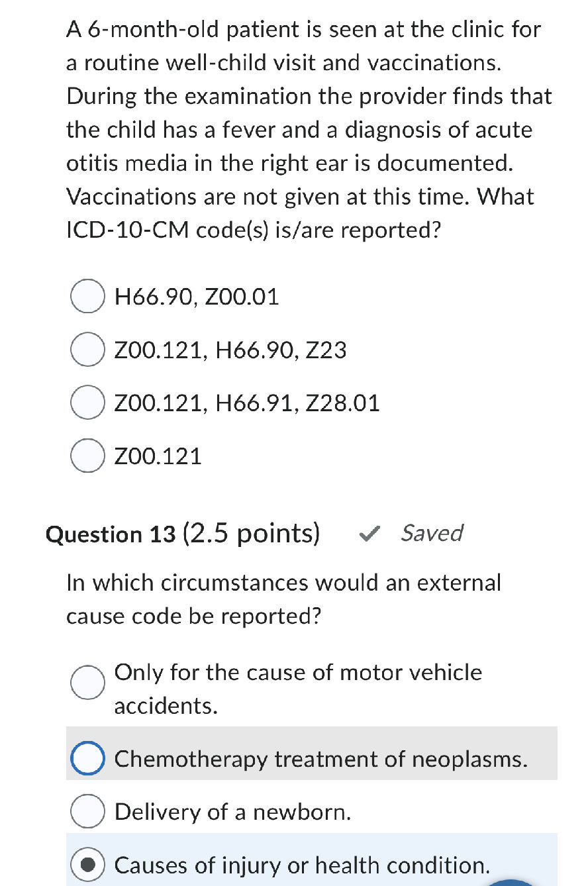Mark the radio button for Z00.121, H66.91, Z28.01
The height and width of the screenshot is (886, 588).
tap(87, 403)
